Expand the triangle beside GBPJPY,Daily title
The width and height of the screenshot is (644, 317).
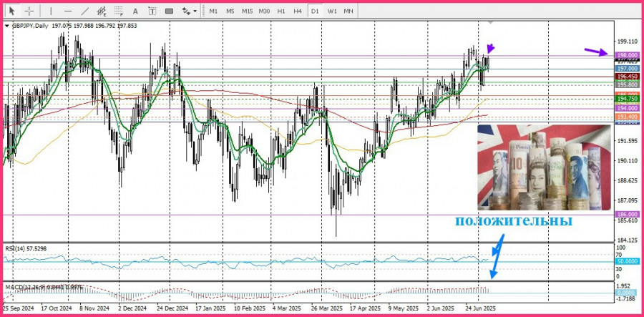(x=6, y=26)
